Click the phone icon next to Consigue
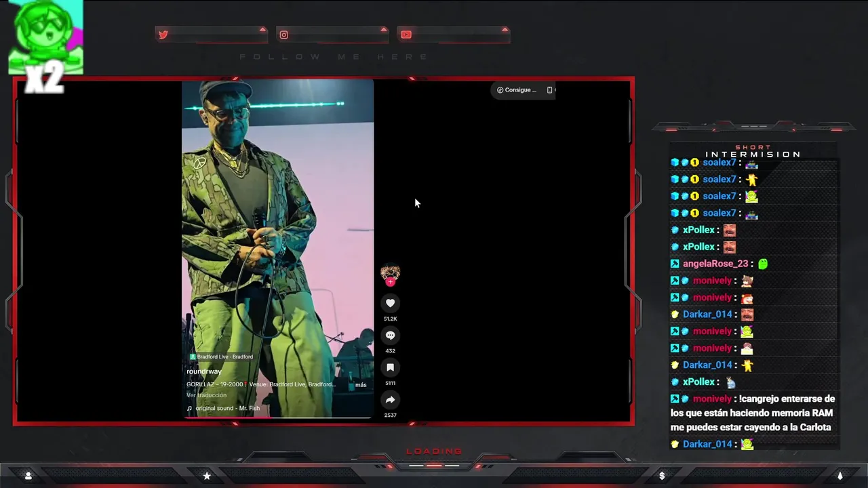Screen dimensions: 868x488 [549, 89]
